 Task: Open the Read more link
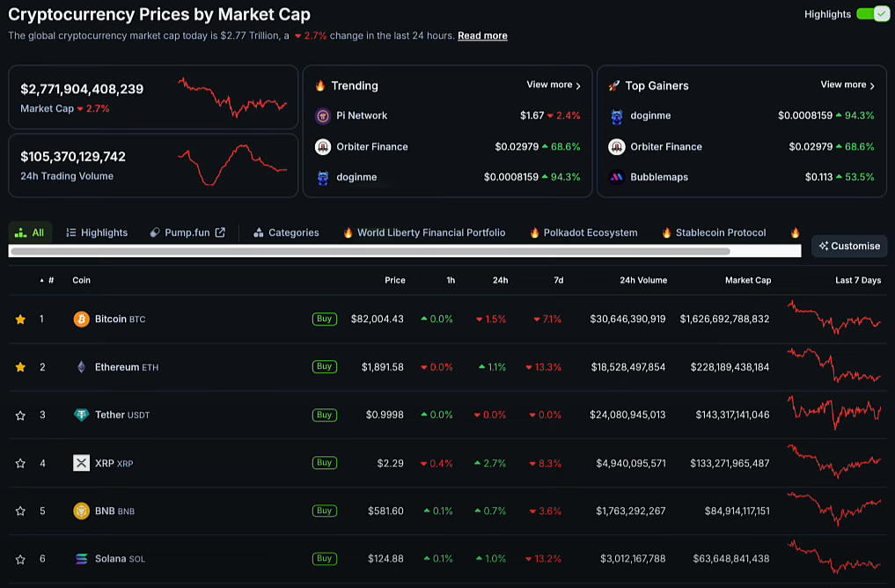click(482, 36)
